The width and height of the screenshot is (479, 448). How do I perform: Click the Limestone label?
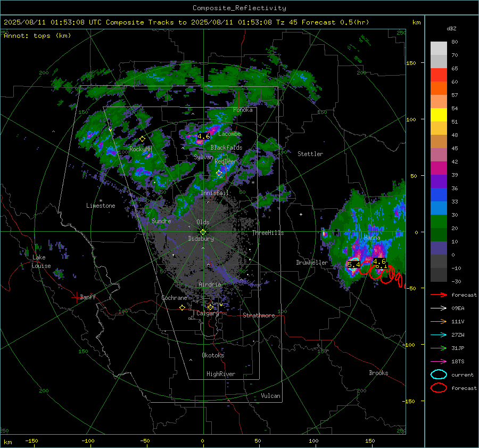click(x=101, y=206)
